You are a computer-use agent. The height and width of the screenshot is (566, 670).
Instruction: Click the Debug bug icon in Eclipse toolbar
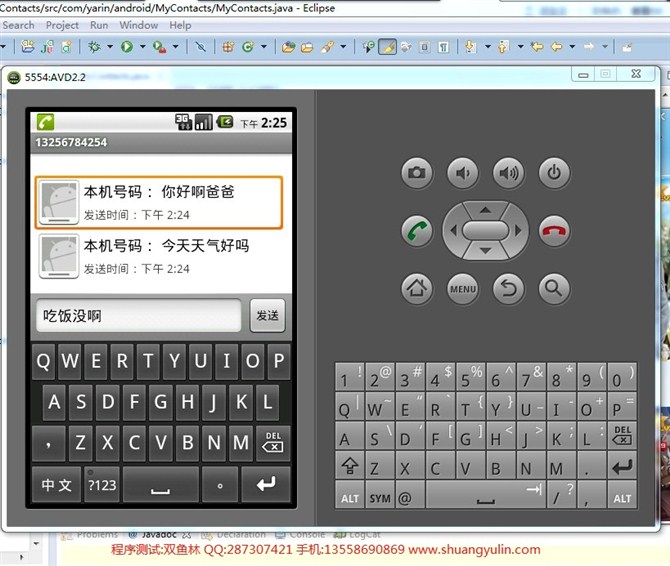pos(94,47)
